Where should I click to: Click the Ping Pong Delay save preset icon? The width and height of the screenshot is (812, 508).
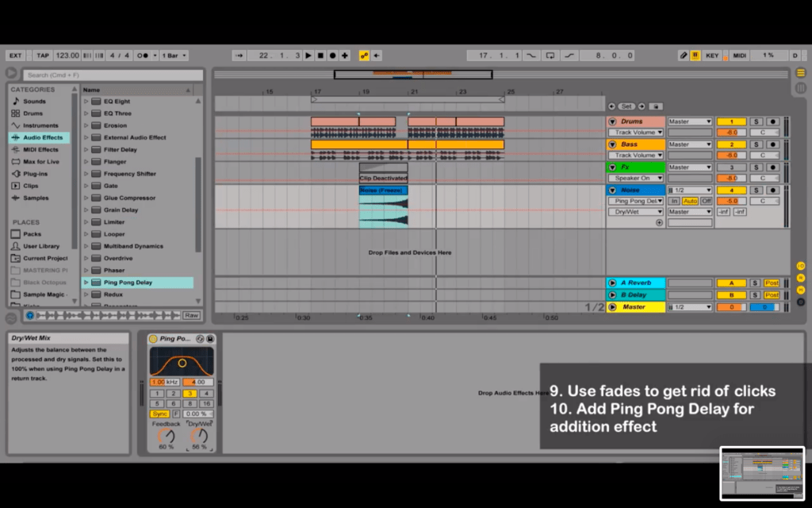click(210, 338)
